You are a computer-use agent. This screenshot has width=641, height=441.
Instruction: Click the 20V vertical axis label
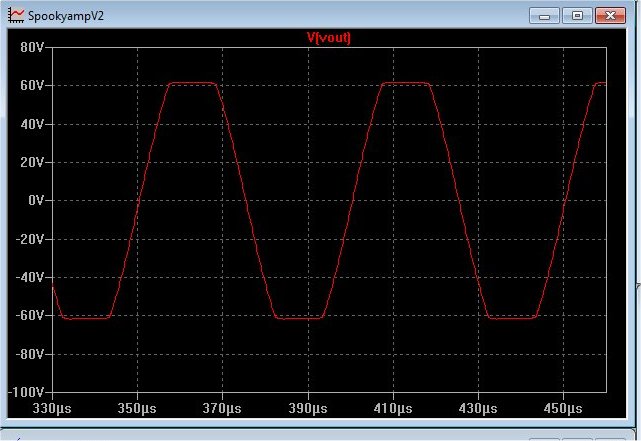pos(32,163)
